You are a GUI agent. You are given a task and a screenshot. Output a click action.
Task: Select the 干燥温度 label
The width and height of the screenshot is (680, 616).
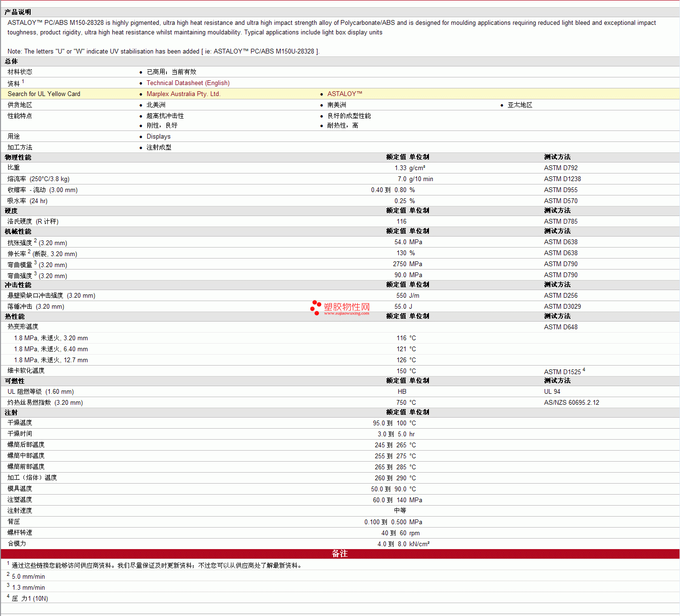(20, 423)
